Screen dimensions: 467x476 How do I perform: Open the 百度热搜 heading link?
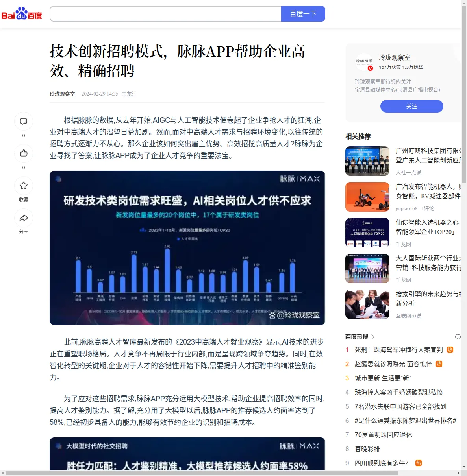(357, 337)
